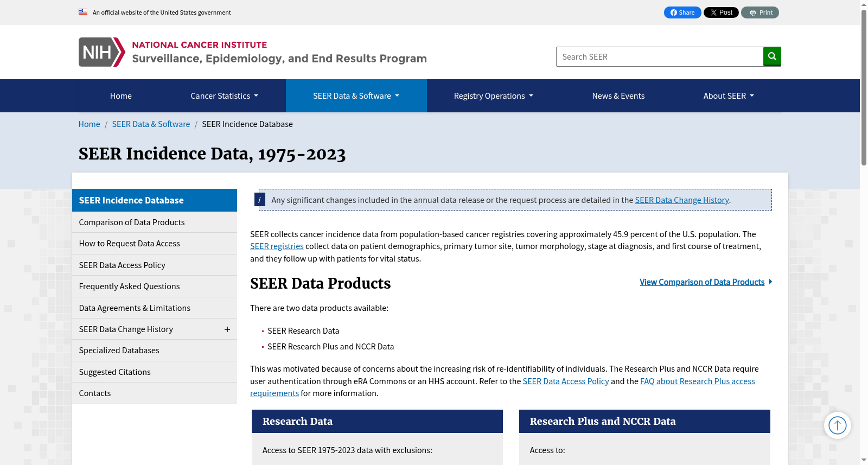Click "SEER Incidence Database" breadcrumb text
Viewport: 868px width, 465px height.
[x=247, y=124]
